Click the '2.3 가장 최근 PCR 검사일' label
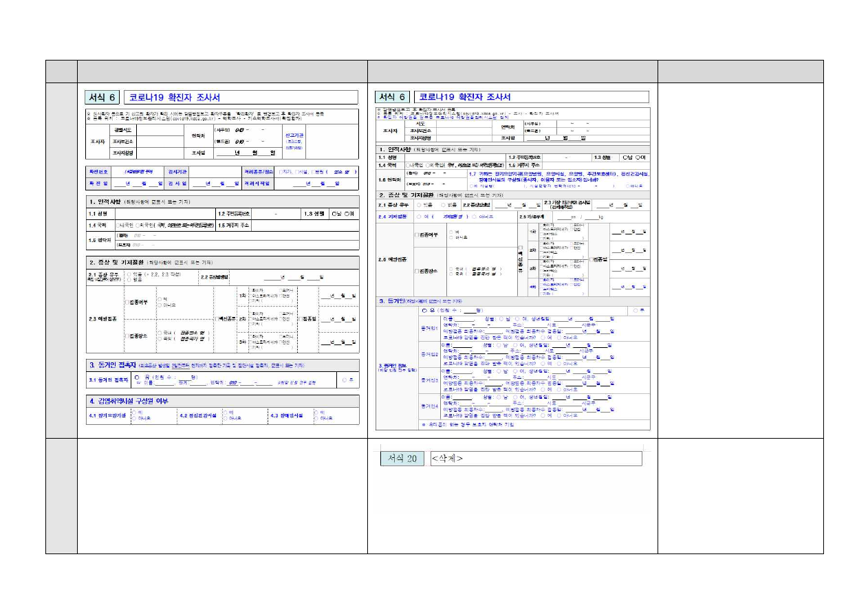The height and width of the screenshot is (614, 868). [567, 204]
